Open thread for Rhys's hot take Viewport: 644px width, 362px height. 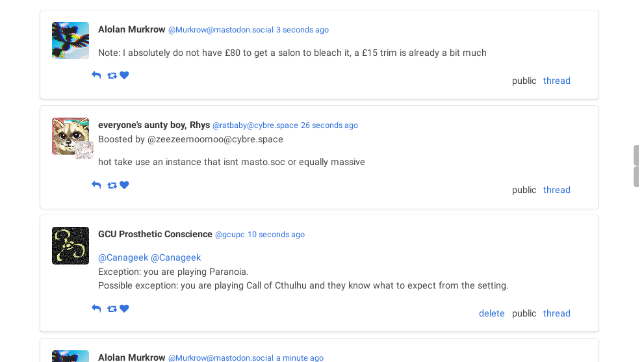[x=556, y=190]
